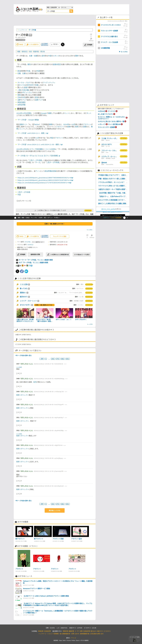
Task: Click 結月ゆかり in the advertised articles list
Action: click(24, 297)
